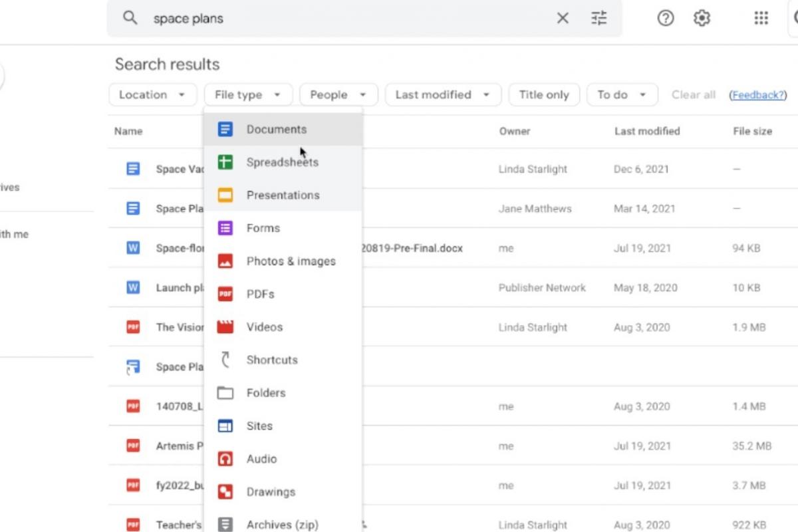Select Documents from the file type menu
The height and width of the screenshot is (532, 798).
(277, 129)
